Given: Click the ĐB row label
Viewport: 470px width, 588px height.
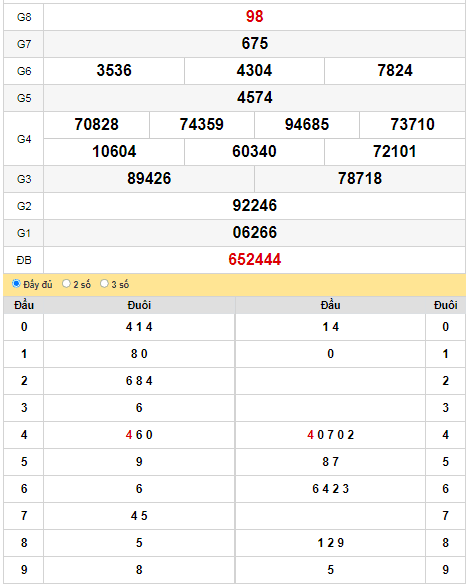Looking at the screenshot, I should tap(24, 260).
